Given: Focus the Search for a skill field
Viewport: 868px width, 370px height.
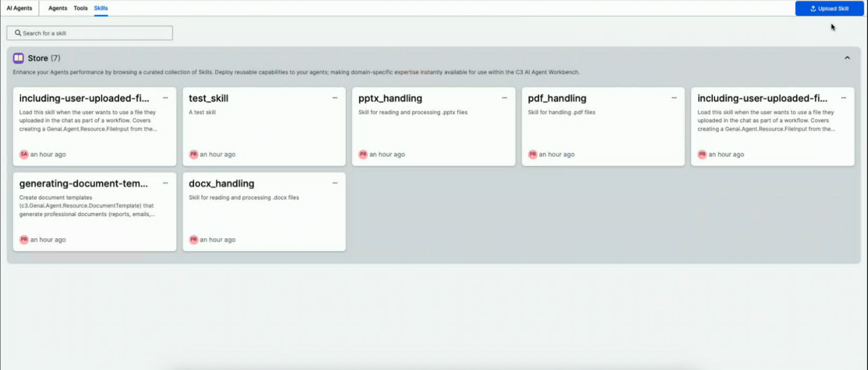Looking at the screenshot, I should pyautogui.click(x=90, y=33).
